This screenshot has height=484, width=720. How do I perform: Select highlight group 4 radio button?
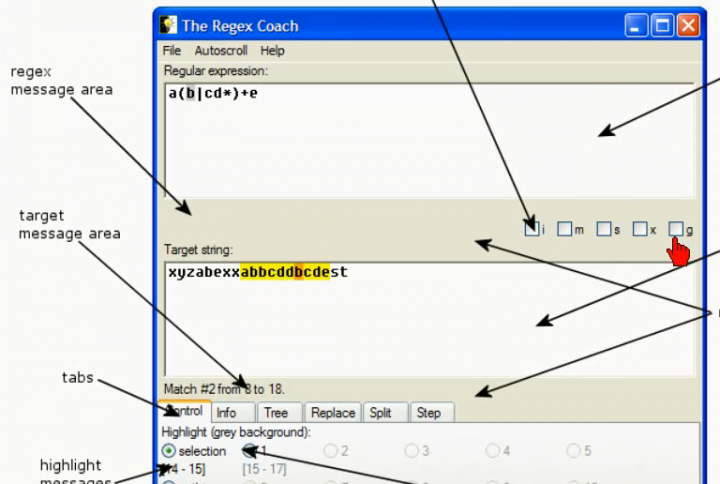pyautogui.click(x=492, y=451)
